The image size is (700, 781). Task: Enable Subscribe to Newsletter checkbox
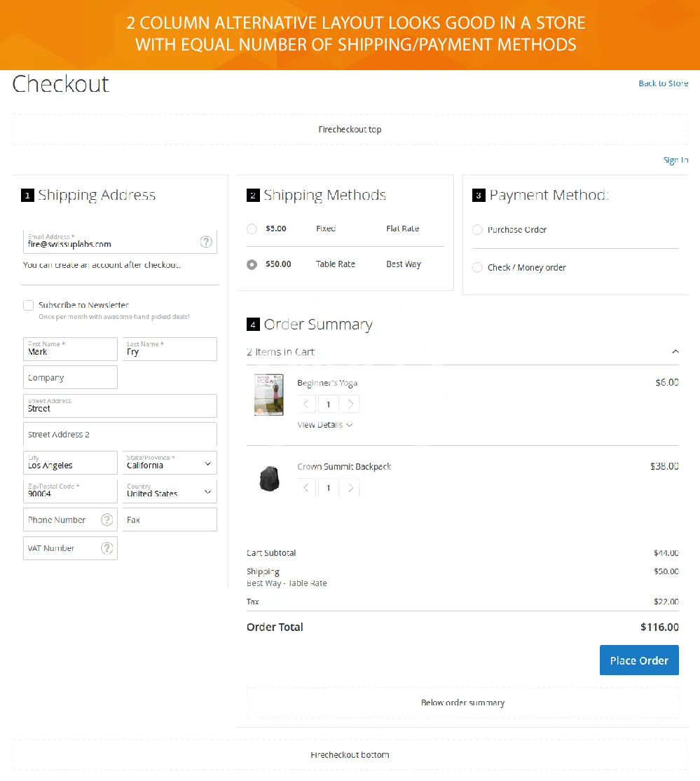[29, 305]
